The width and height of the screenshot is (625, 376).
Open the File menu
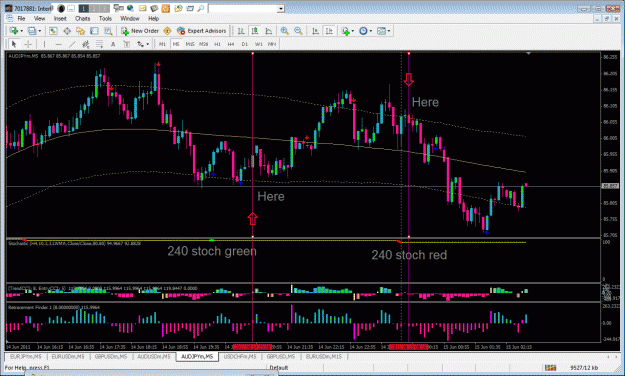point(21,18)
